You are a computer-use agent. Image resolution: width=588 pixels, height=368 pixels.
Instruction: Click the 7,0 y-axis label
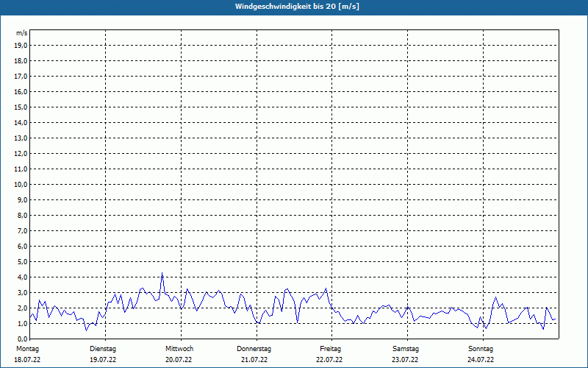point(24,230)
